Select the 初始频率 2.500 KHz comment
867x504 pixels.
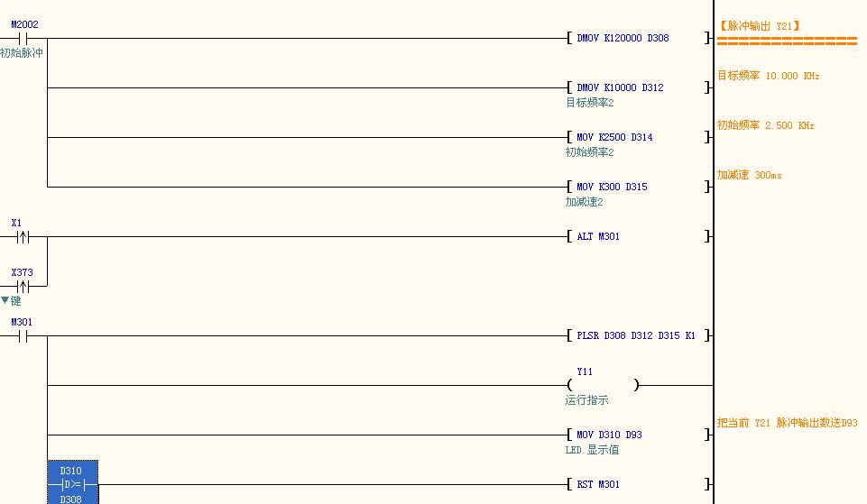[765, 125]
